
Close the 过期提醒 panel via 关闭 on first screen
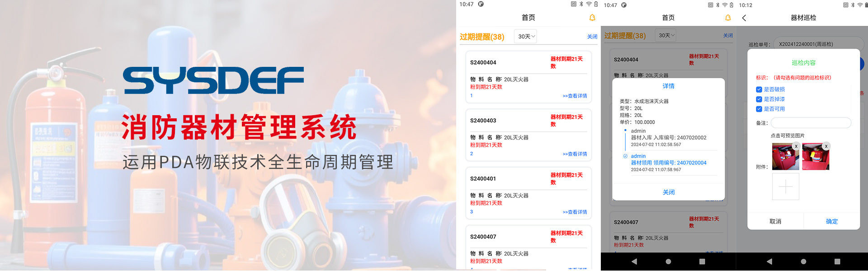point(592,37)
